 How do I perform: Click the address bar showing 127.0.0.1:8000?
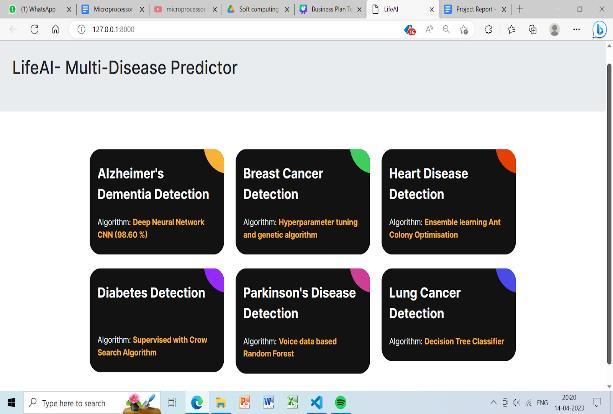(200, 29)
